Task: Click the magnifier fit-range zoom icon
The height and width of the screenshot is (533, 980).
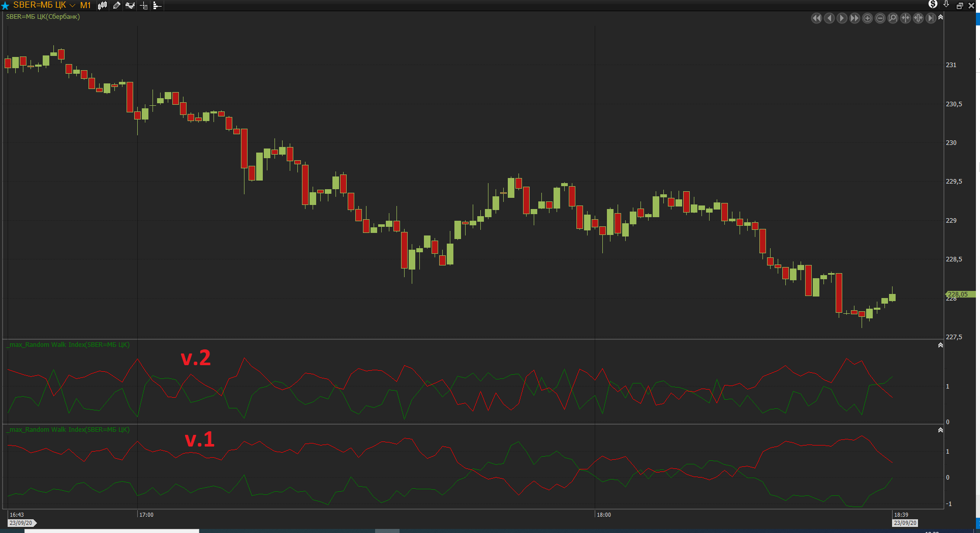Action: point(893,18)
